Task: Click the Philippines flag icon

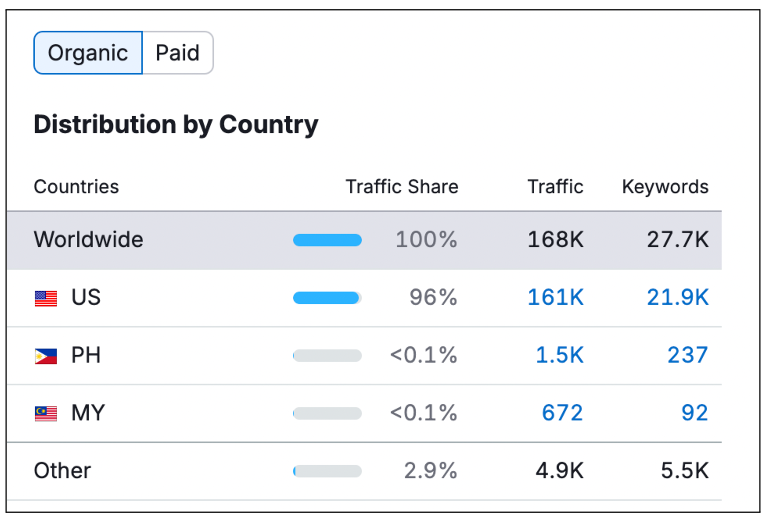Action: (x=46, y=356)
